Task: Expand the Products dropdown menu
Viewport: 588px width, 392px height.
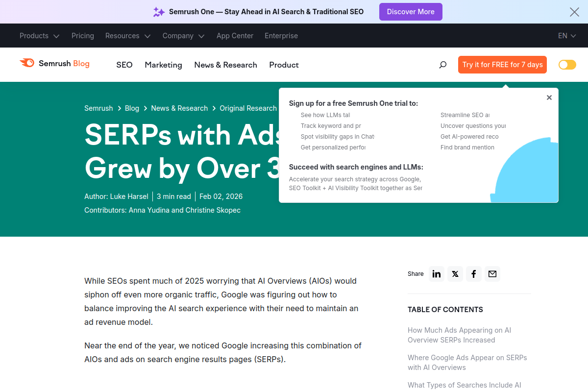Action: coord(39,35)
